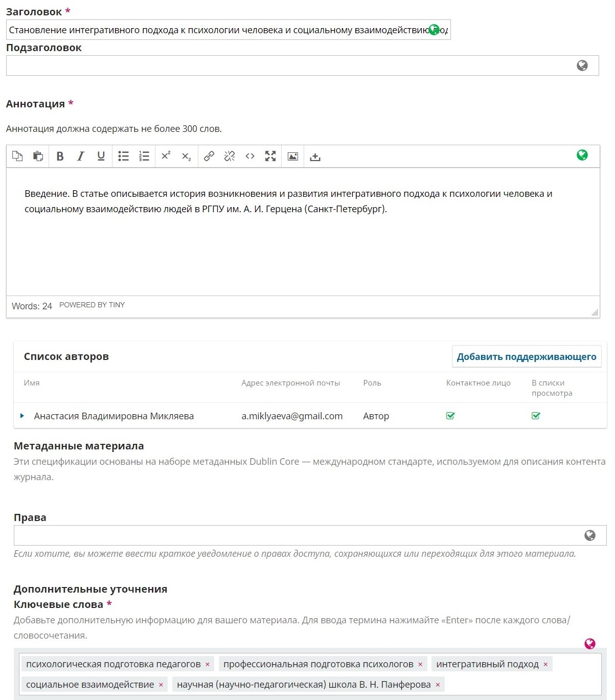Viewport: 615px width, 700px height.
Task: Click the Insert link icon
Action: click(x=209, y=156)
